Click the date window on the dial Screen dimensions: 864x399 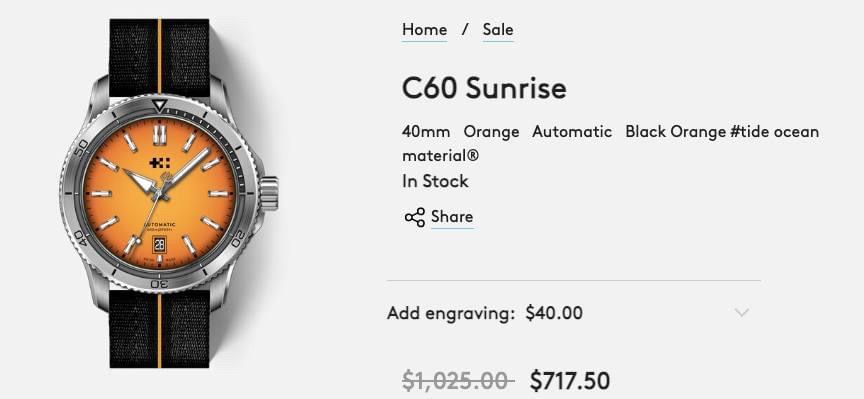click(159, 244)
